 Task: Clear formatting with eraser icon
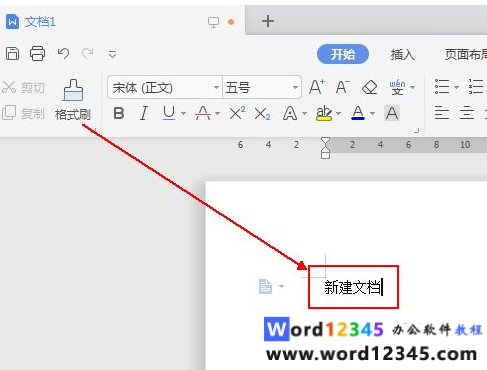pos(369,87)
